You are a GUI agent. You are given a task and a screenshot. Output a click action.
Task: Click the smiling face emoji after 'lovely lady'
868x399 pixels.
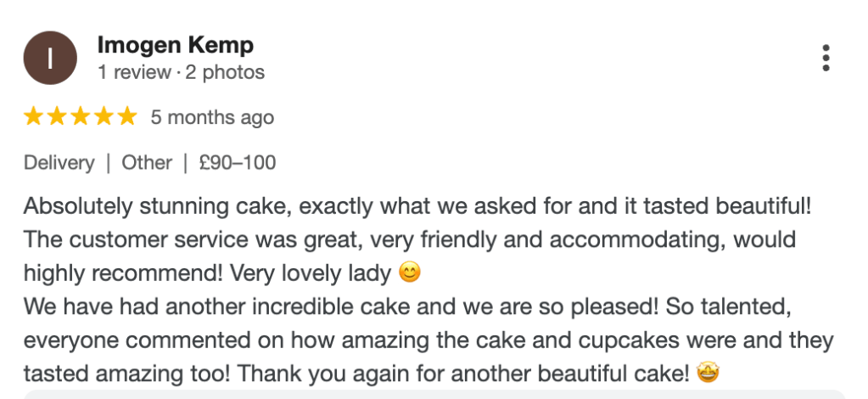coord(410,273)
